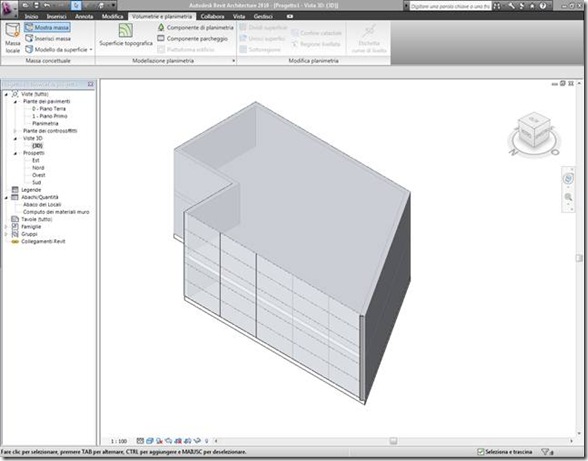Open the Collabora tab
The image size is (588, 461).
click(212, 17)
